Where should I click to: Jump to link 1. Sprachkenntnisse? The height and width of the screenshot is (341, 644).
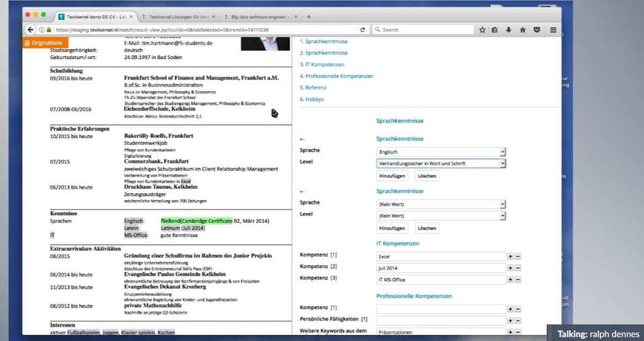click(324, 42)
